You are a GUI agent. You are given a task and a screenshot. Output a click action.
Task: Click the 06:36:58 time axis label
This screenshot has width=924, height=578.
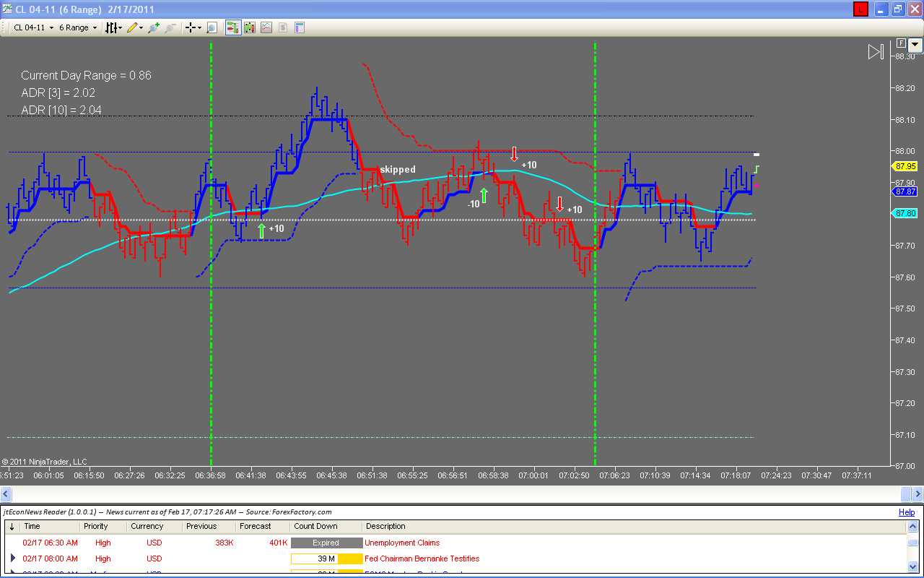pos(211,476)
